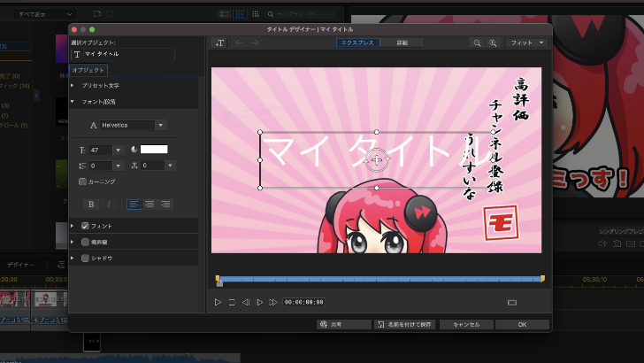
Task: Align title text left
Action: click(134, 204)
